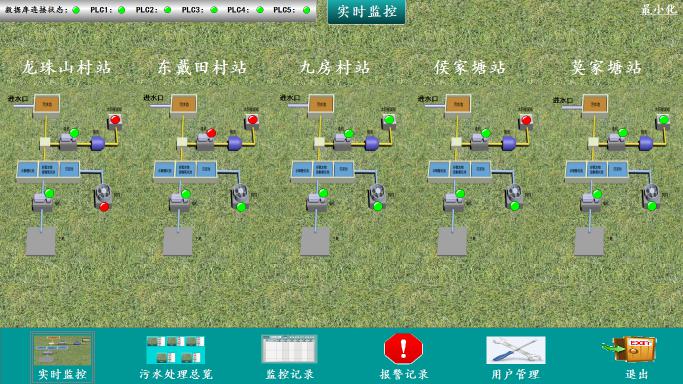Image resolution: width=683 pixels, height=384 pixels.
Task: Click the fan blower icon at 龙珠山村站
Action: 103,195
